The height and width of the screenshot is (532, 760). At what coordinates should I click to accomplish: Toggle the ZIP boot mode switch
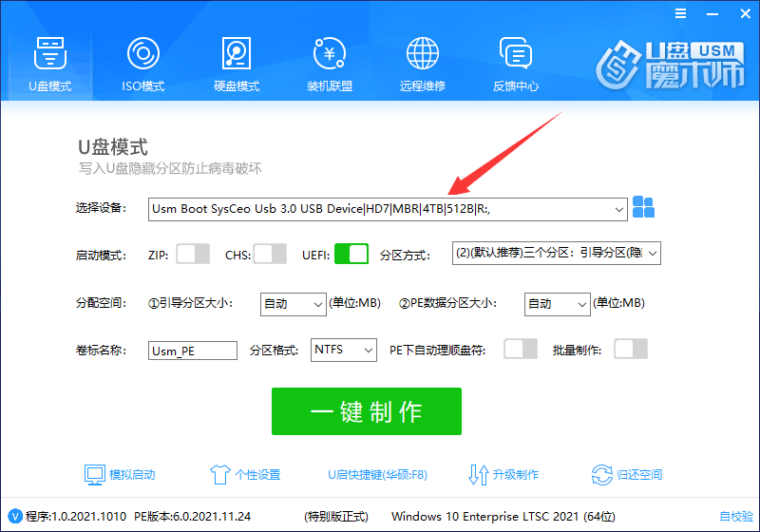[193, 254]
